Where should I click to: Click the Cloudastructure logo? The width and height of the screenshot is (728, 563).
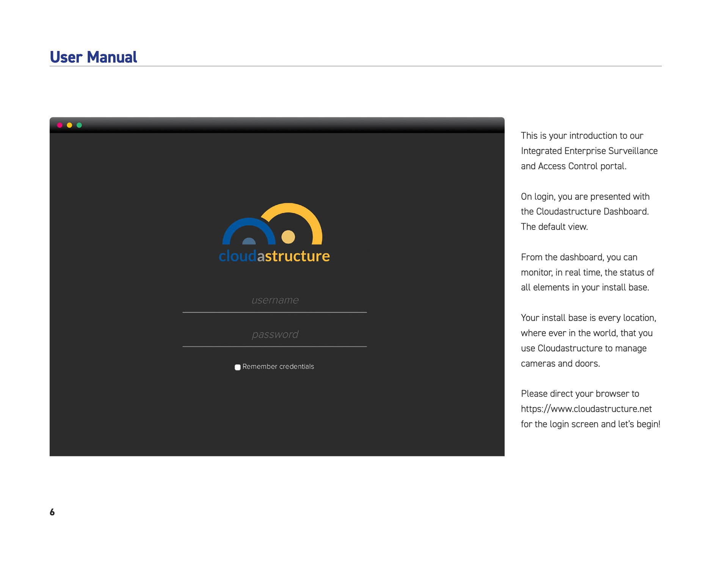[274, 233]
